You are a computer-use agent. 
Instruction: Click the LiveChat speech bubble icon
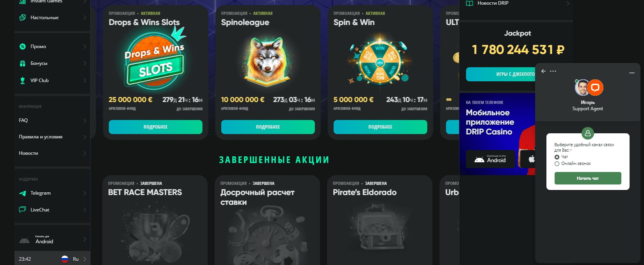click(x=23, y=209)
